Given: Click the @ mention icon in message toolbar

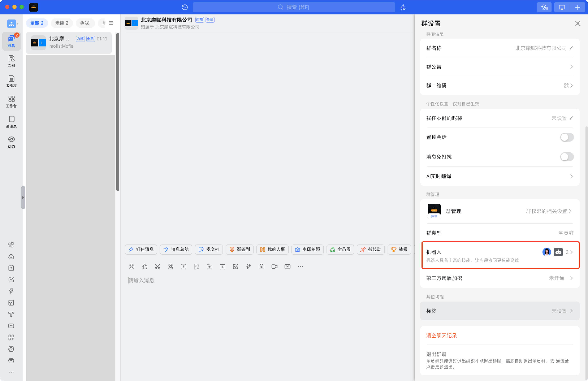Looking at the screenshot, I should (170, 267).
